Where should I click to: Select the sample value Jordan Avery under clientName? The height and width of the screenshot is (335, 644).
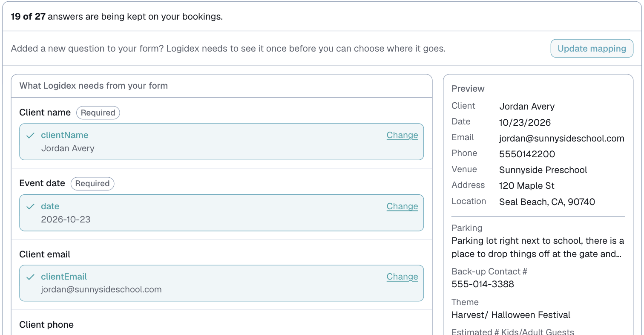tap(68, 148)
